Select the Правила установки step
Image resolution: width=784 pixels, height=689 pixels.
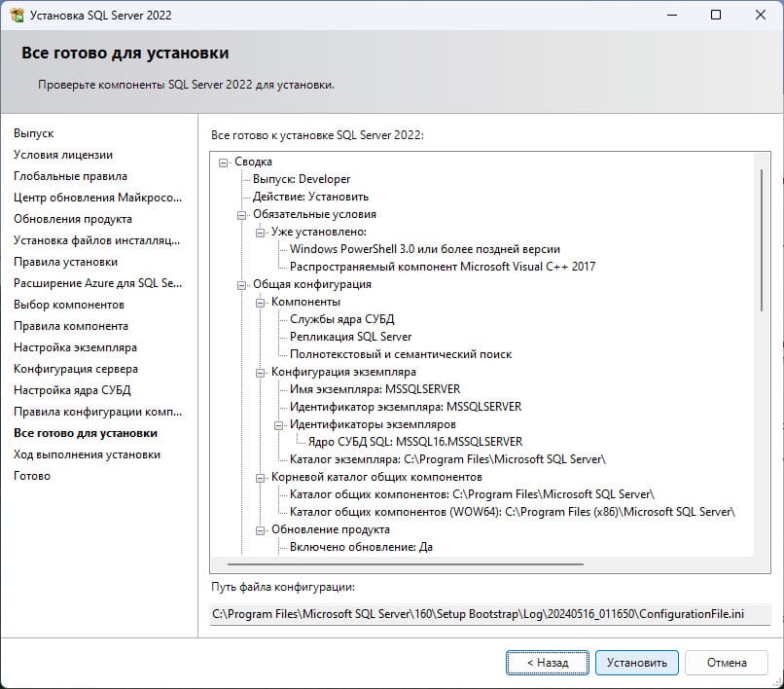point(65,262)
